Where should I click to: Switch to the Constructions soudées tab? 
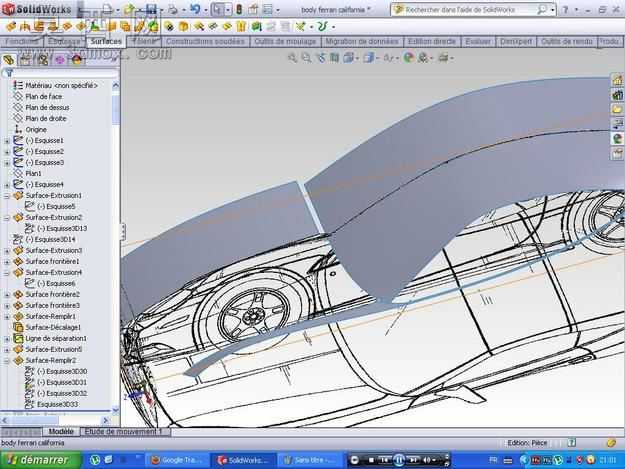205,41
